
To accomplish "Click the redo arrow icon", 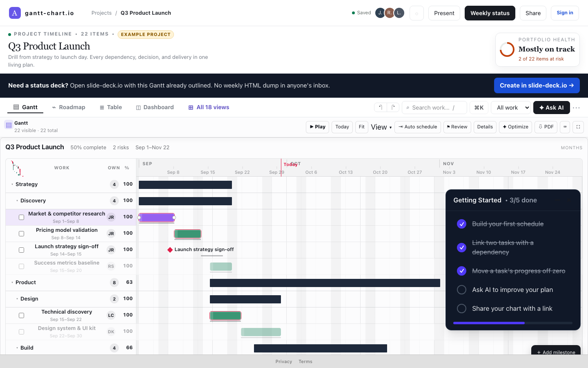I will (x=393, y=107).
